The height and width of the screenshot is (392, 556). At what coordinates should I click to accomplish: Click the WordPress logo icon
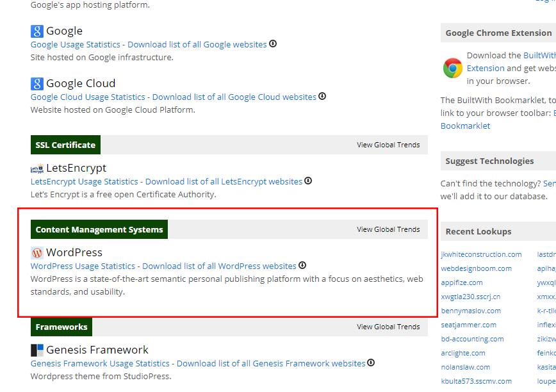coord(37,253)
